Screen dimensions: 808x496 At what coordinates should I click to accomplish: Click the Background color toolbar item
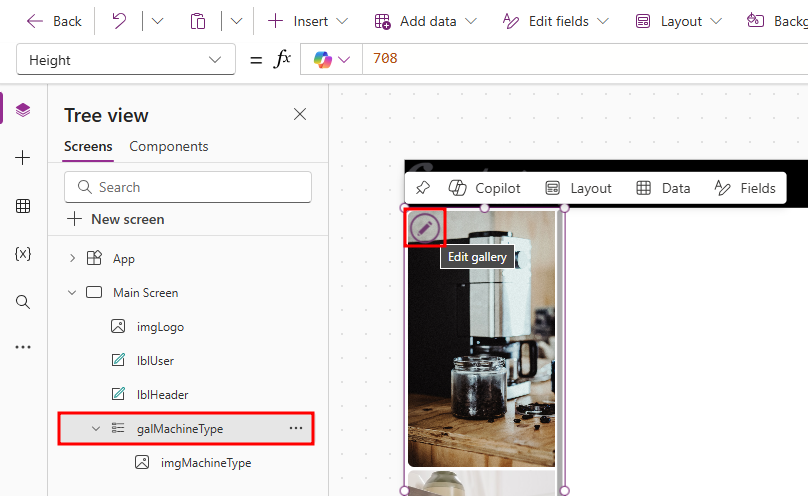click(777, 21)
